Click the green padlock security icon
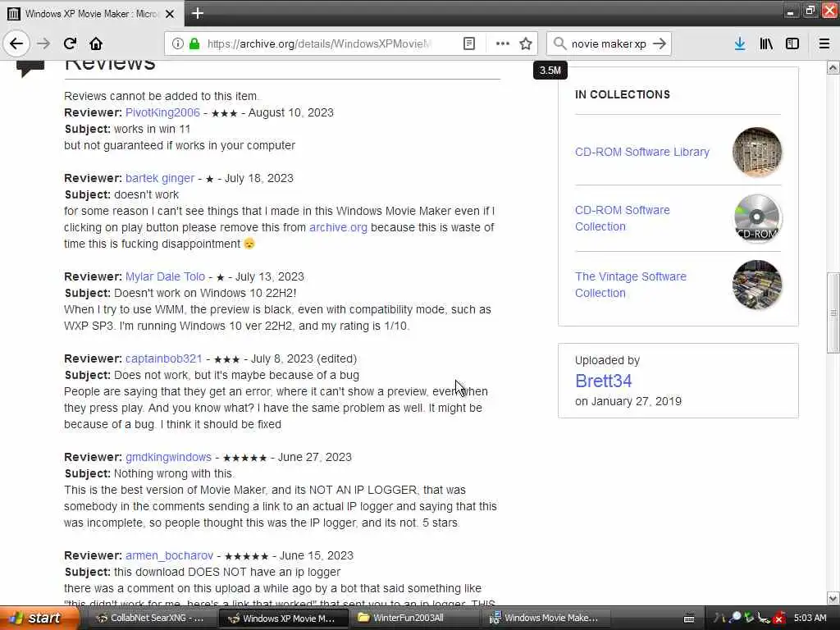Viewport: 840px width, 630px height. point(194,43)
